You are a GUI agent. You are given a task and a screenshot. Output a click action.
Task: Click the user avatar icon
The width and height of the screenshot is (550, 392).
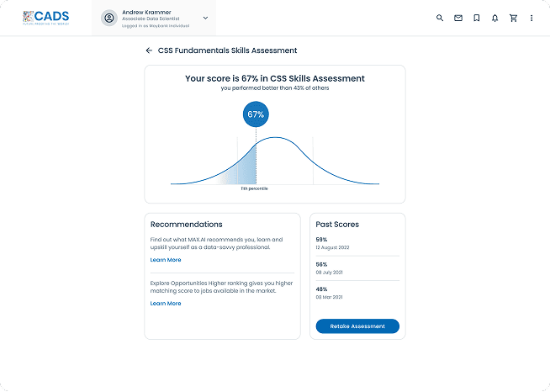point(108,18)
